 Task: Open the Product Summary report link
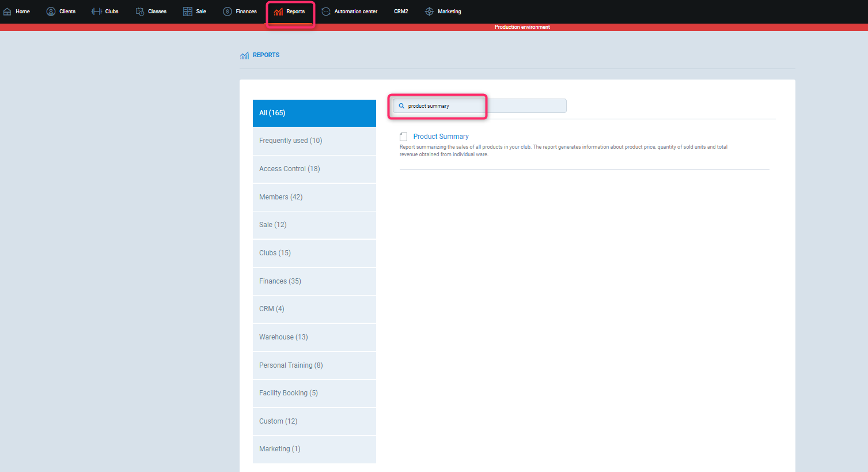pyautogui.click(x=441, y=137)
